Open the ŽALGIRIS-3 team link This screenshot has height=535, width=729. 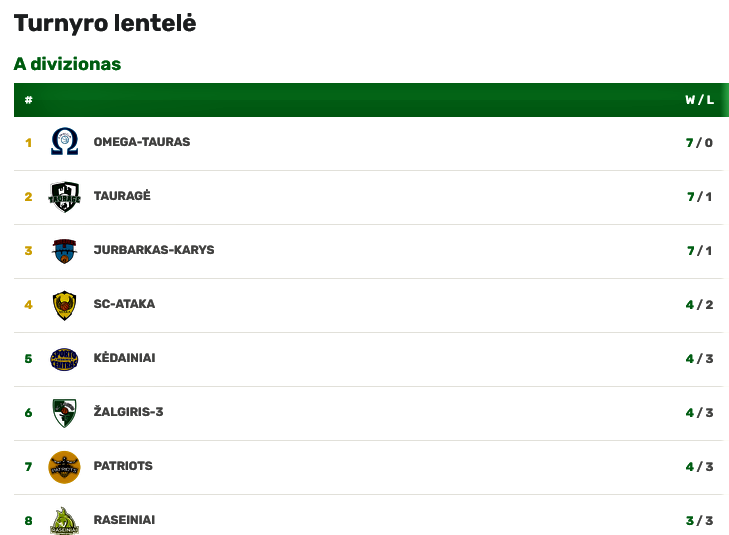128,411
